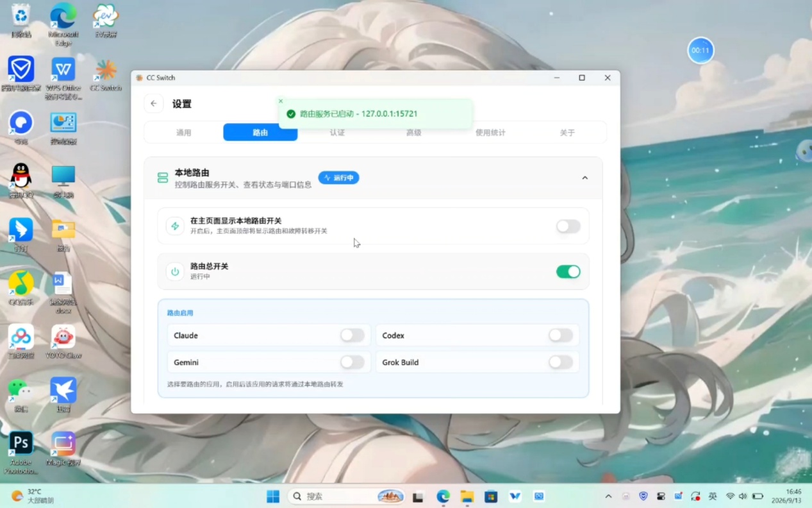This screenshot has width=812, height=508.
Task: Open Wi-Fi network settings in tray
Action: pyautogui.click(x=730, y=496)
